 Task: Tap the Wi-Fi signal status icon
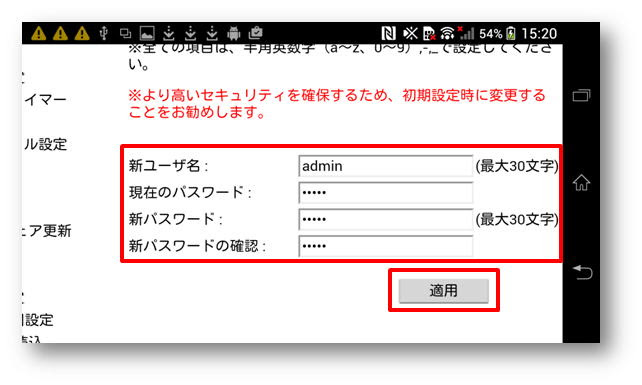(448, 33)
